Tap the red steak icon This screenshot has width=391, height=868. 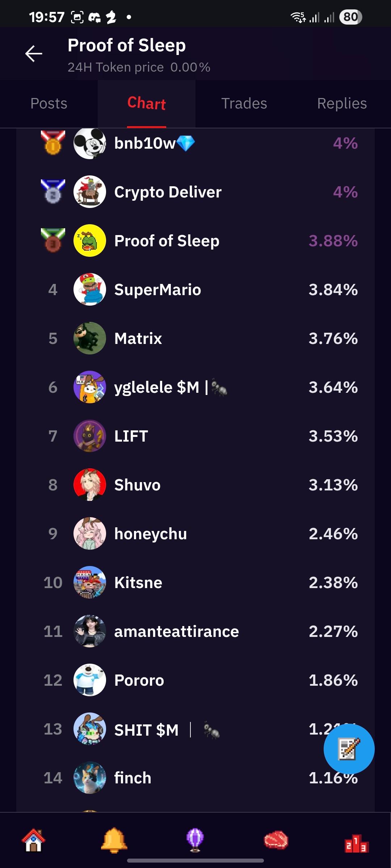pyautogui.click(x=276, y=840)
